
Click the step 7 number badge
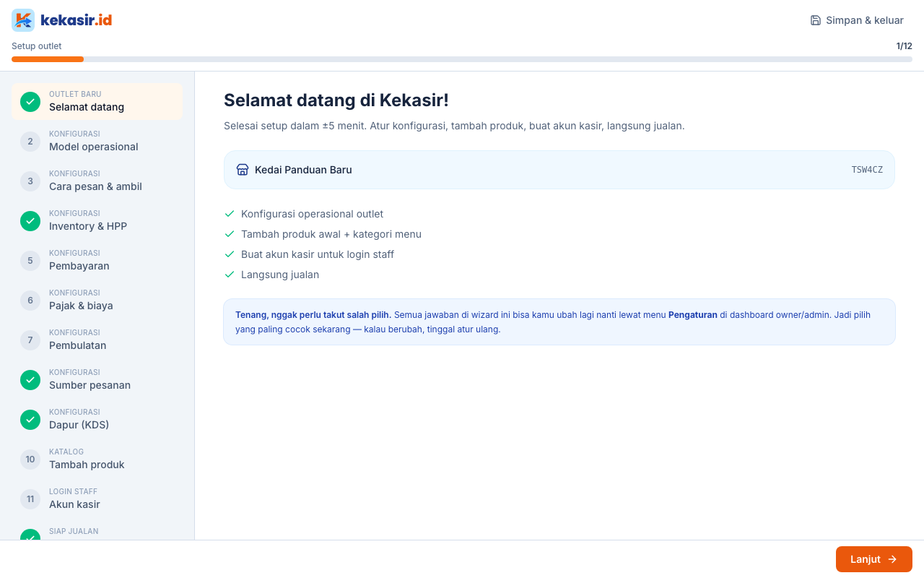[30, 340]
